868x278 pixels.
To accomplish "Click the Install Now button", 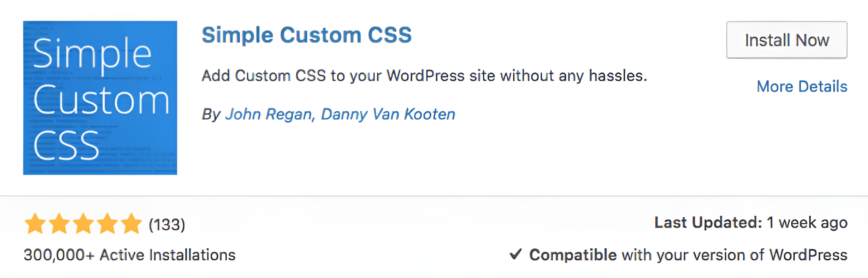I will [x=786, y=40].
